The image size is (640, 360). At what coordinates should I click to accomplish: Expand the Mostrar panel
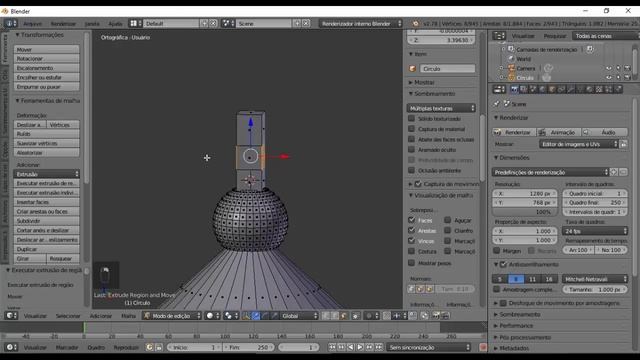pos(422,82)
